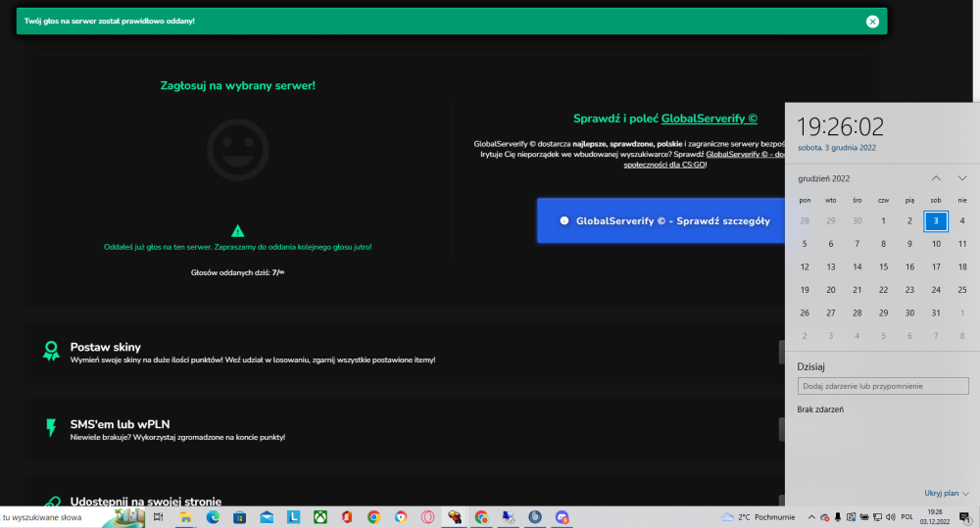Image resolution: width=980 pixels, height=528 pixels.
Task: Select December 31 in the calendar
Action: click(x=936, y=313)
